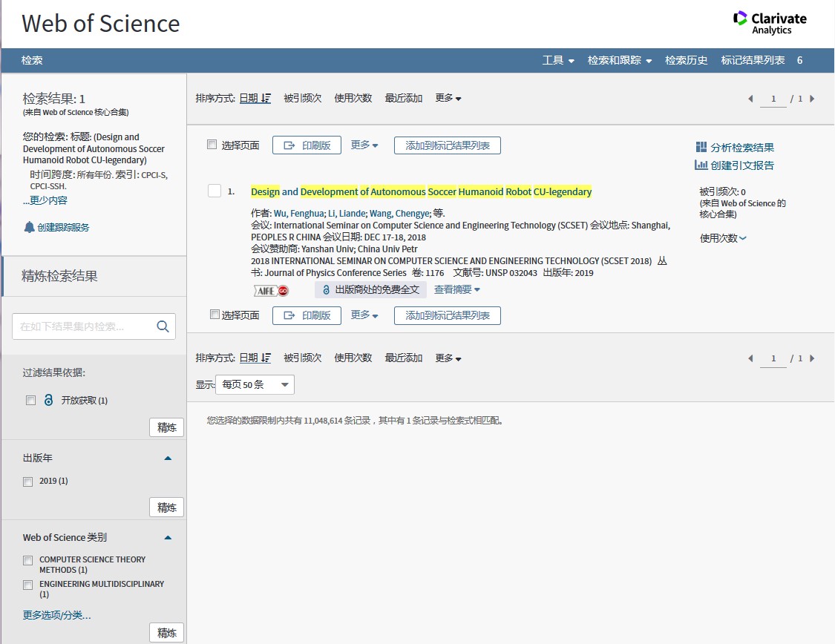This screenshot has width=835, height=644.
Task: Check the 2019 (1) publication year filter
Action: (x=27, y=482)
